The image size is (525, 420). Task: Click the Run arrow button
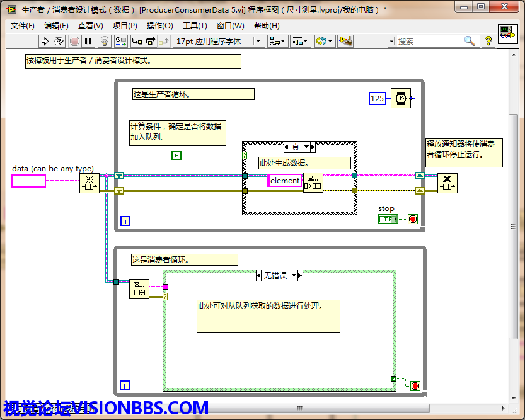pyautogui.click(x=45, y=41)
